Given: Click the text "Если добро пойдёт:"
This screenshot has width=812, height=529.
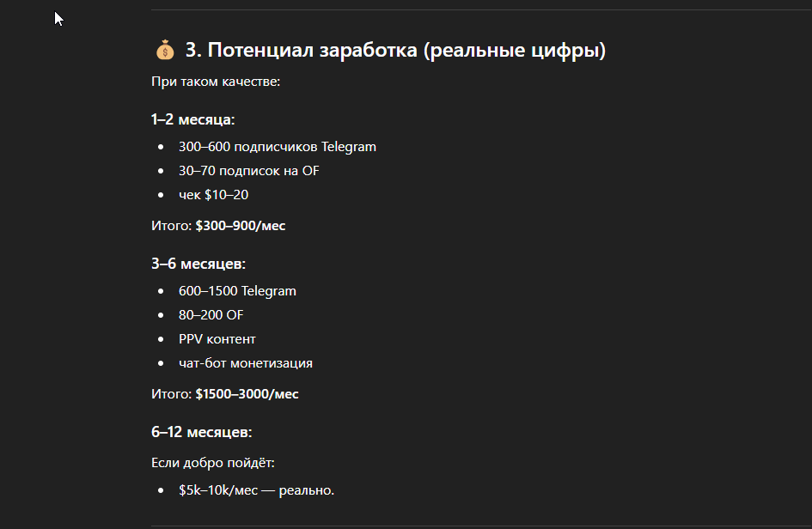Looking at the screenshot, I should [x=213, y=463].
